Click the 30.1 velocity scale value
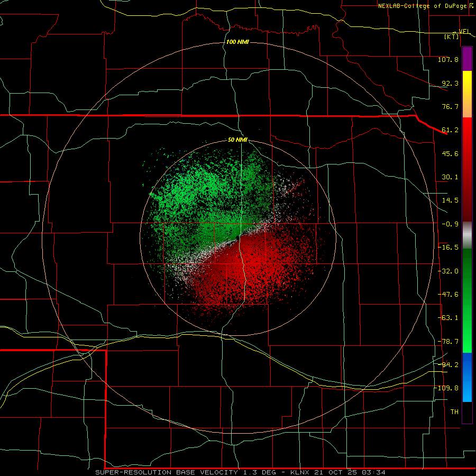Screen dimensions: 476x476 coord(450,177)
